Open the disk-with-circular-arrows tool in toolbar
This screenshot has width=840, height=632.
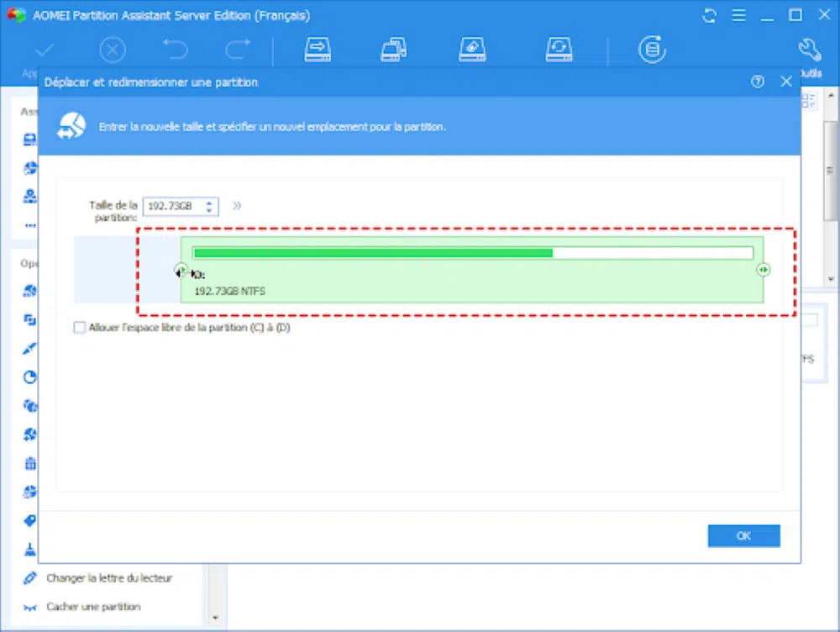point(559,50)
